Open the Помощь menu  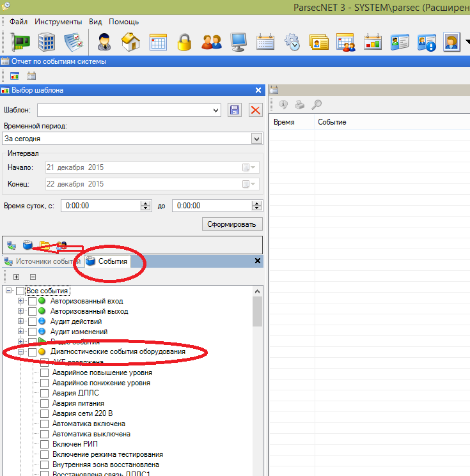click(123, 22)
